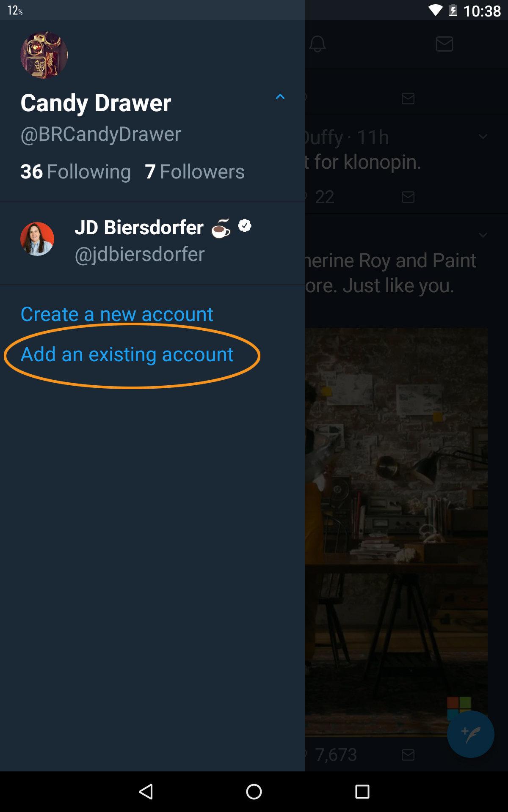
Task: Tap the Candy Drawer profile avatar
Action: point(44,55)
